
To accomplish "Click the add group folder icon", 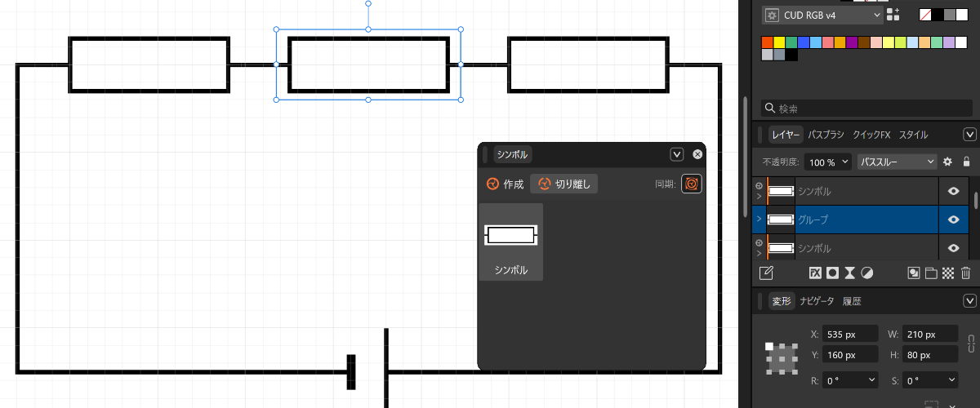I will coord(931,273).
